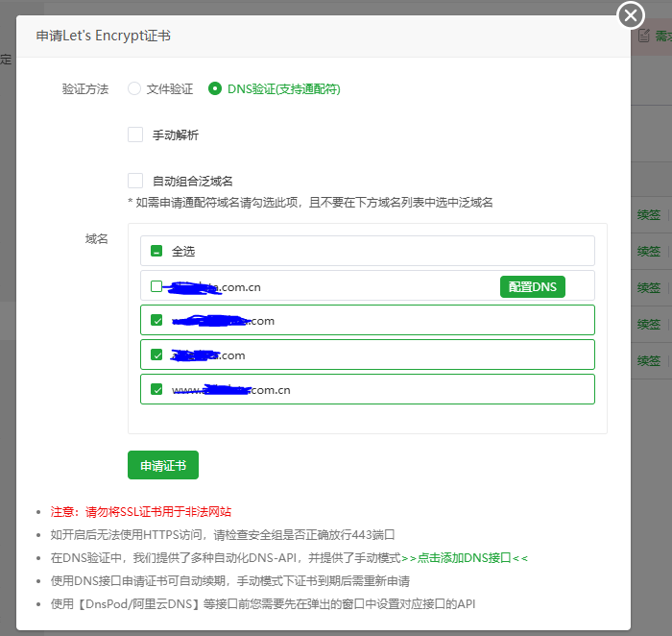Image resolution: width=672 pixels, height=636 pixels.
Task: Tick the 自动组合泛域名 checkbox
Action: [135, 181]
